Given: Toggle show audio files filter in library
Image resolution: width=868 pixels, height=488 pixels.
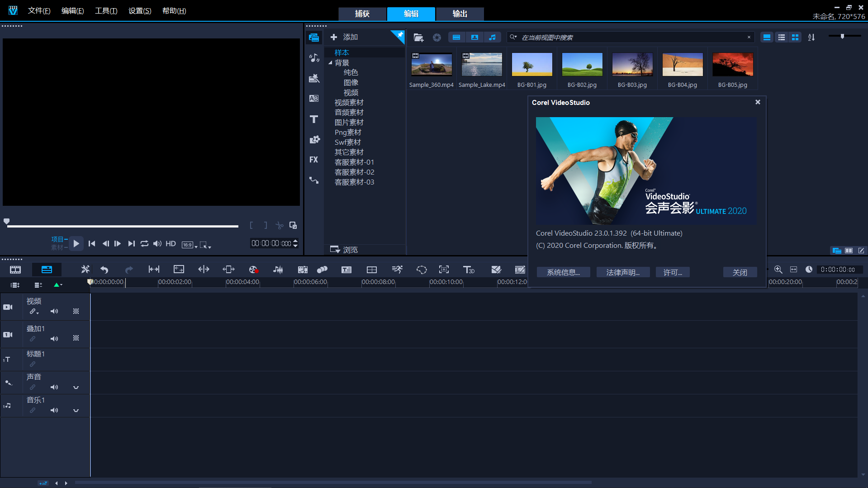Looking at the screenshot, I should click(x=492, y=38).
